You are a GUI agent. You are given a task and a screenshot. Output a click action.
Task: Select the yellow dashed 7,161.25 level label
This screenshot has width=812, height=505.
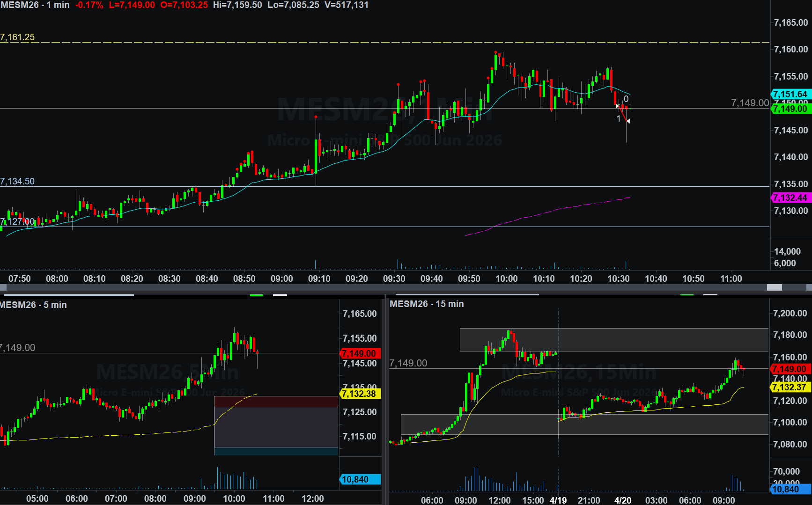coord(18,37)
